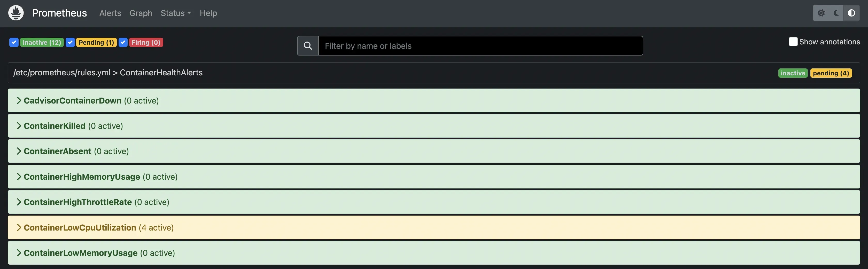Expand ContainerLowCpuUtilization alert chevron
The width and height of the screenshot is (868, 269).
[19, 228]
